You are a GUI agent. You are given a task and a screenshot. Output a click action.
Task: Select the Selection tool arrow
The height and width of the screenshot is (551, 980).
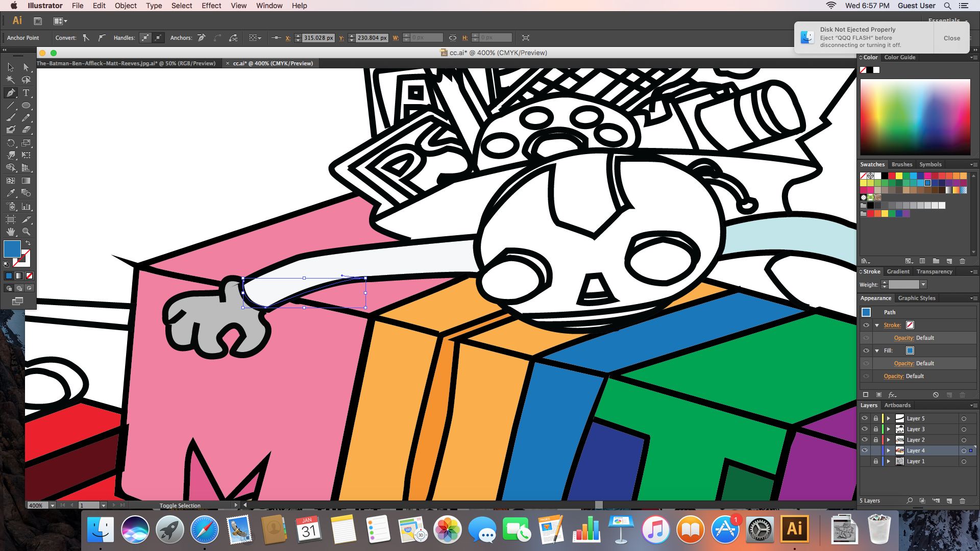[x=11, y=67]
